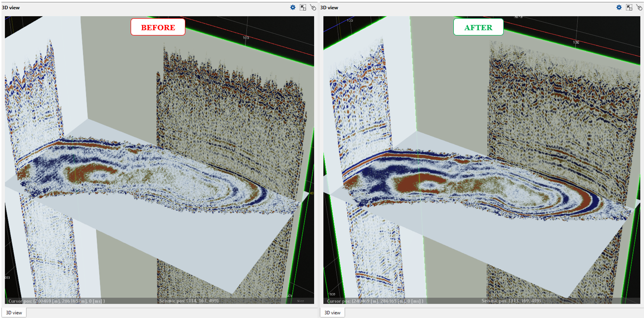Click the red BEFORE label
The width and height of the screenshot is (644, 318).
(158, 27)
